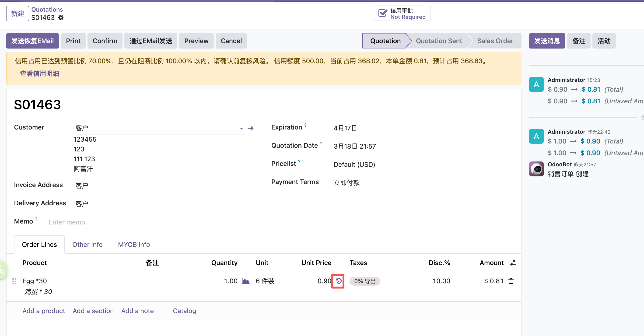Open 信用审批 Not Required stat button
Screen dimensions: 644x336
click(402, 14)
